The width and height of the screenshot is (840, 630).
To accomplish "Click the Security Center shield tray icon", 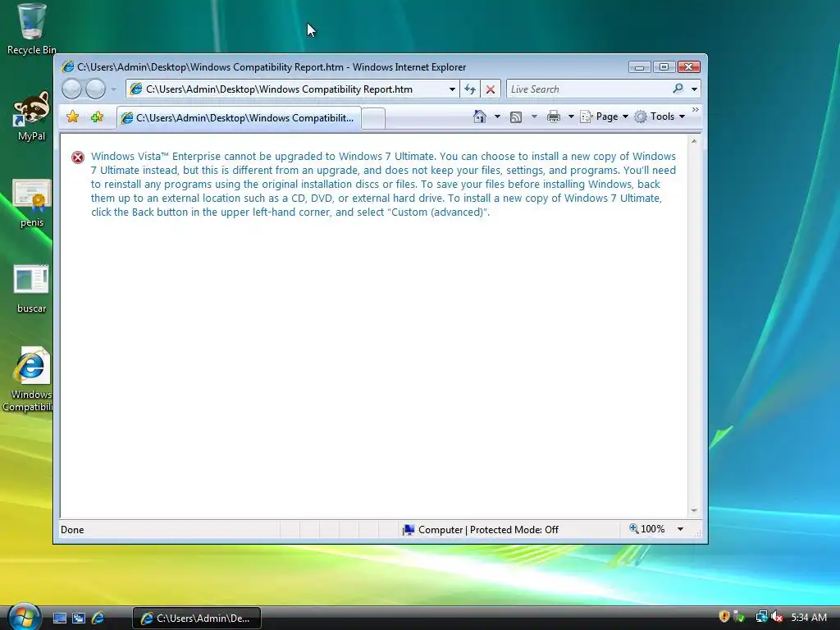I will click(724, 617).
